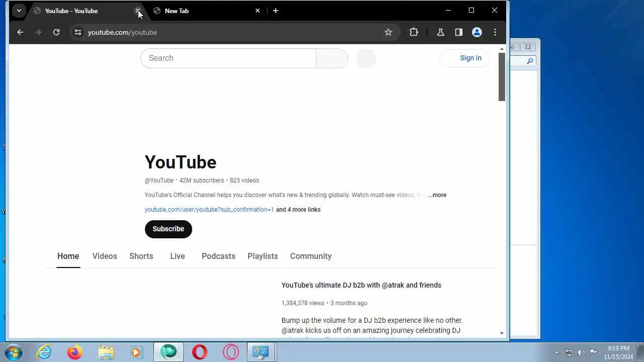Open Chrome Labs flask icon

[x=441, y=32]
